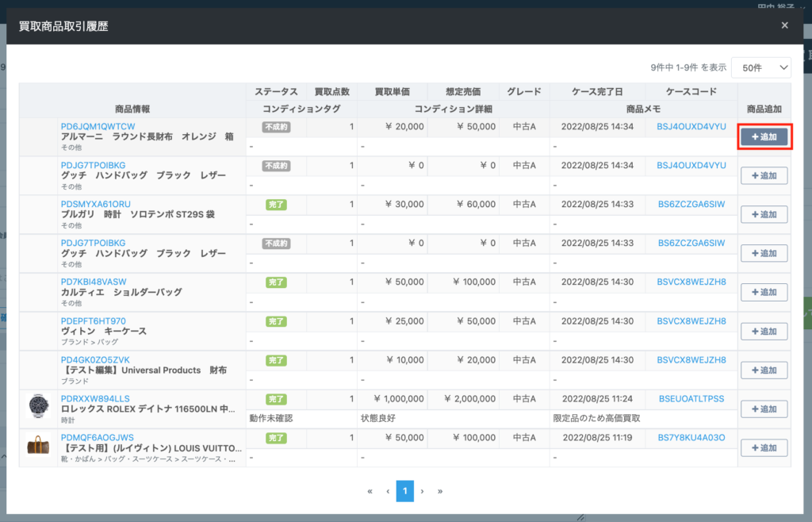812x522 pixels.
Task: Go to the previous page arrow ‹
Action: [x=388, y=492]
